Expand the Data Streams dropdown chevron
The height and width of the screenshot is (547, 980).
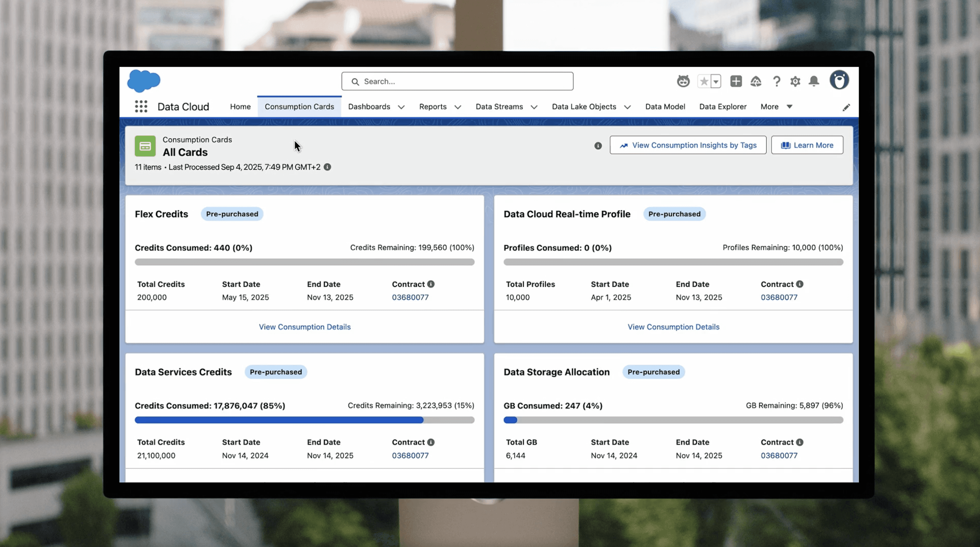click(x=534, y=107)
